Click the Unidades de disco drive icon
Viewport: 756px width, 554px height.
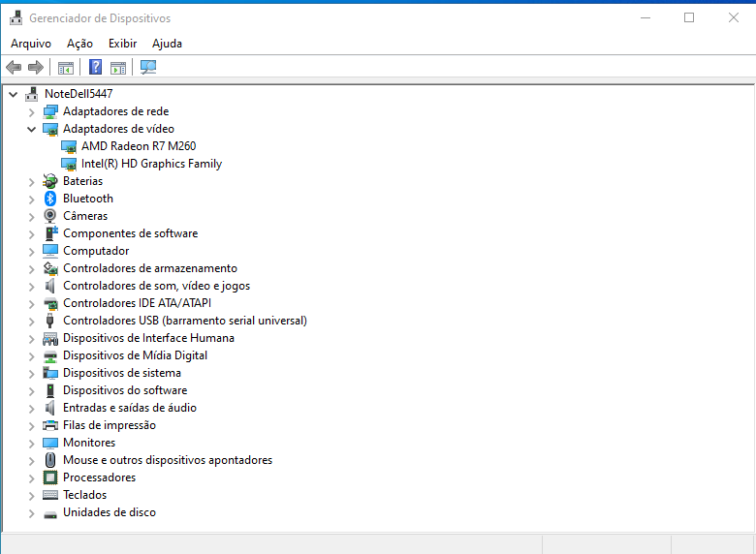(50, 513)
